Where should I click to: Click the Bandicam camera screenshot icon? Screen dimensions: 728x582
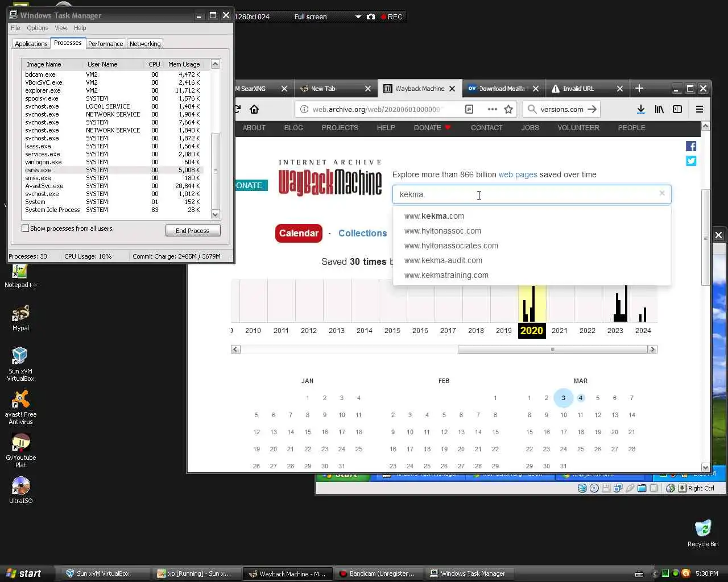pos(371,16)
